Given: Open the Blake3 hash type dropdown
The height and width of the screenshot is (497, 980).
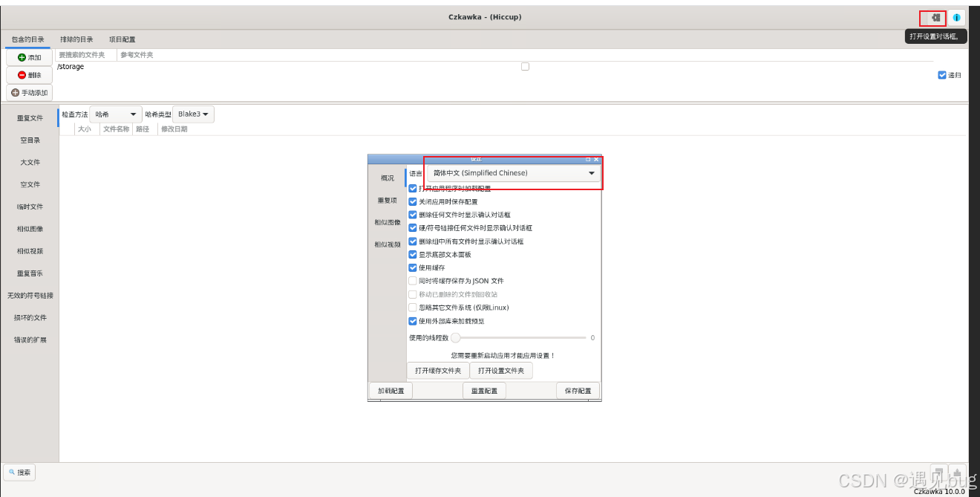Looking at the screenshot, I should click(192, 114).
